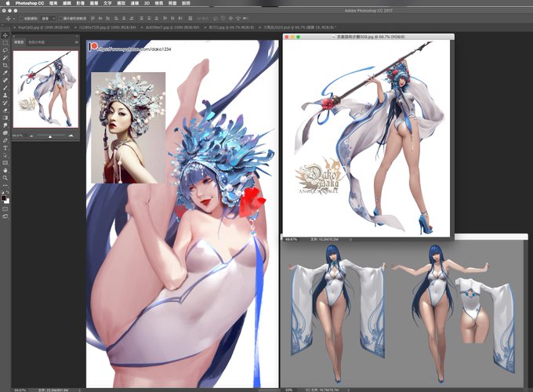
Task: Toggle Quick Mask mode button
Action: coord(5,209)
